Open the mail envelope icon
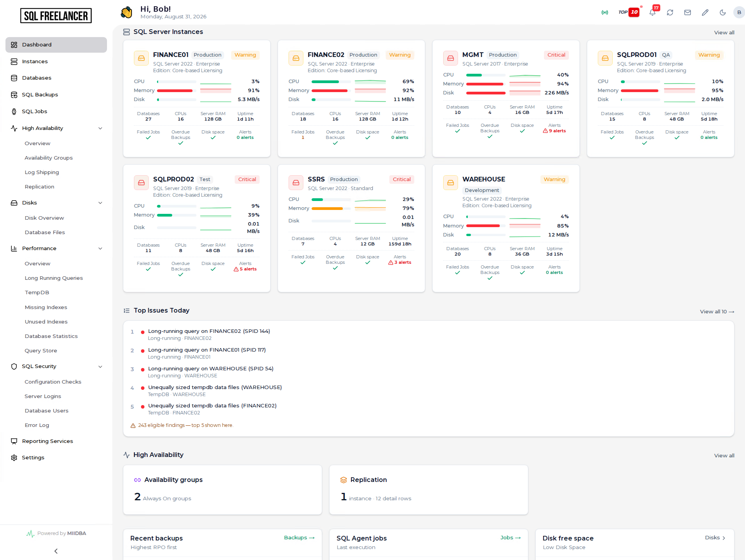This screenshot has width=745, height=560. (x=688, y=12)
